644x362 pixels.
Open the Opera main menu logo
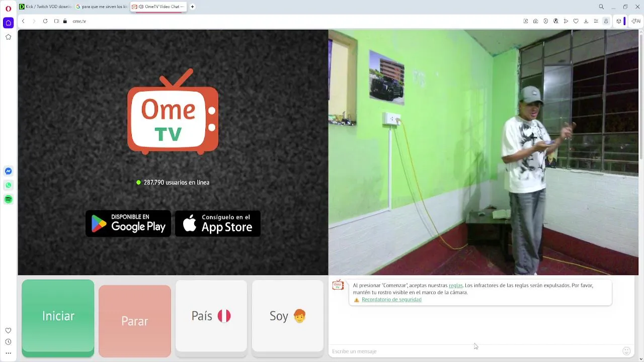(x=8, y=8)
